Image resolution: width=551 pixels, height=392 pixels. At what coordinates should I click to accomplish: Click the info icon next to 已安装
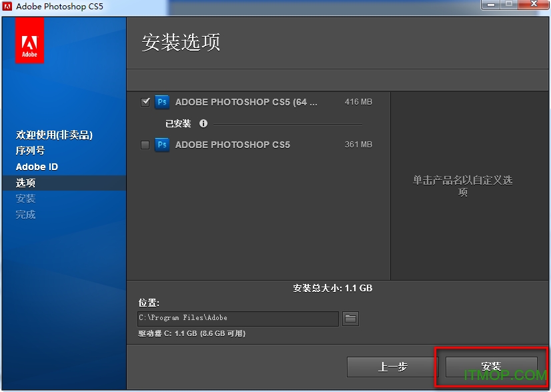(x=203, y=123)
